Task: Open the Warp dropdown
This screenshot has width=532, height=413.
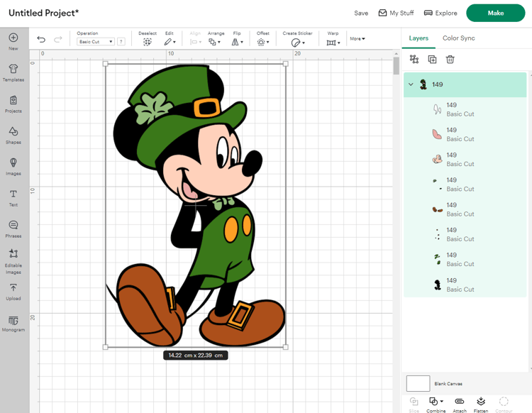Action: pos(333,43)
